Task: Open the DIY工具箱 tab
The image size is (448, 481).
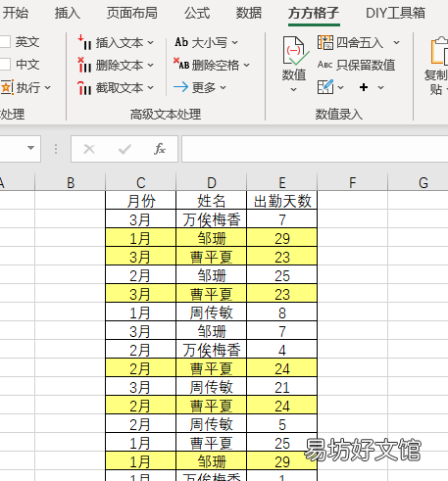Action: coord(395,13)
